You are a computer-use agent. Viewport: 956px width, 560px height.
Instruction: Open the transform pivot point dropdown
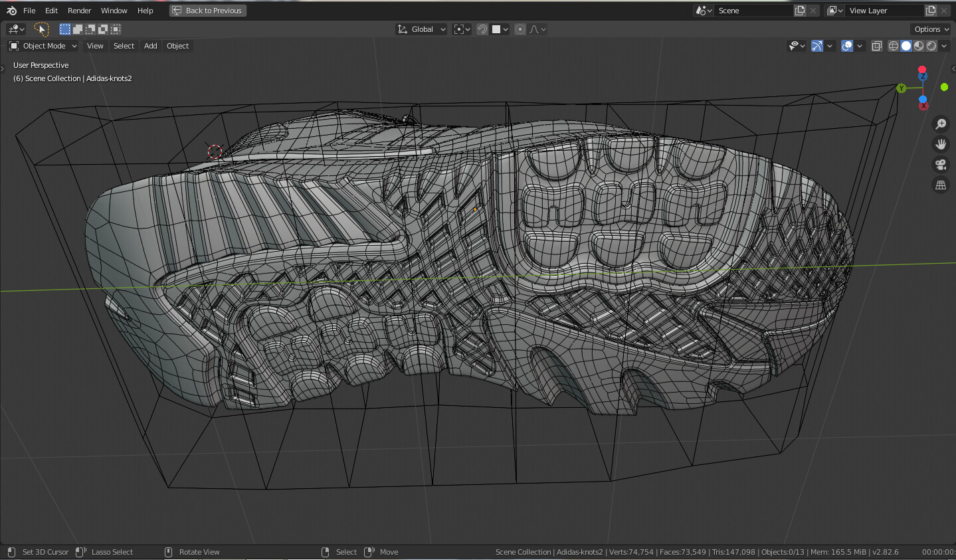pyautogui.click(x=462, y=29)
